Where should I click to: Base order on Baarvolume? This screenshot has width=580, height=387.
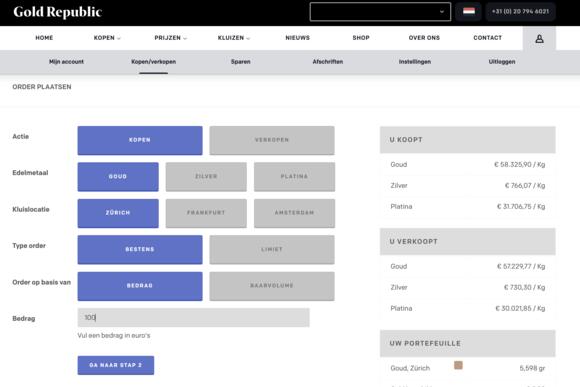[x=272, y=286]
